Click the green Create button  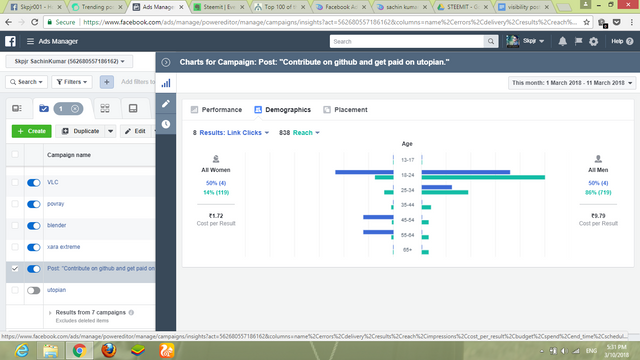31,131
